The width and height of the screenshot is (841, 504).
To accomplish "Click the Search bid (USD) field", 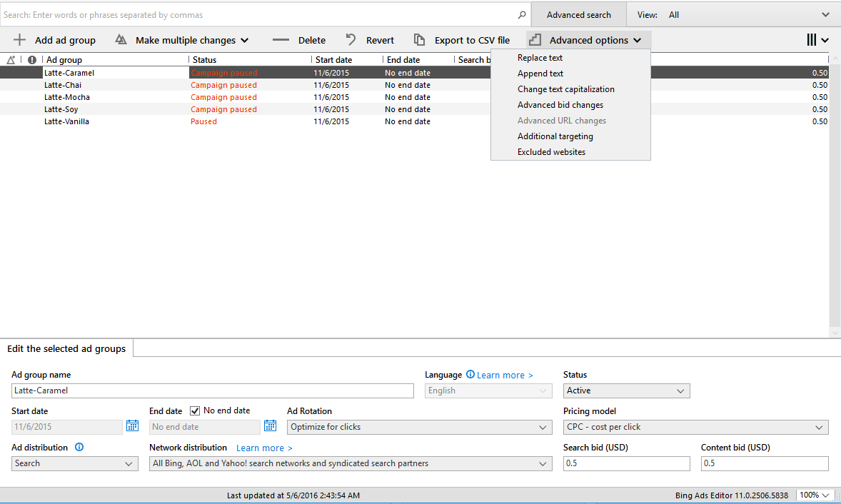I will click(x=626, y=463).
